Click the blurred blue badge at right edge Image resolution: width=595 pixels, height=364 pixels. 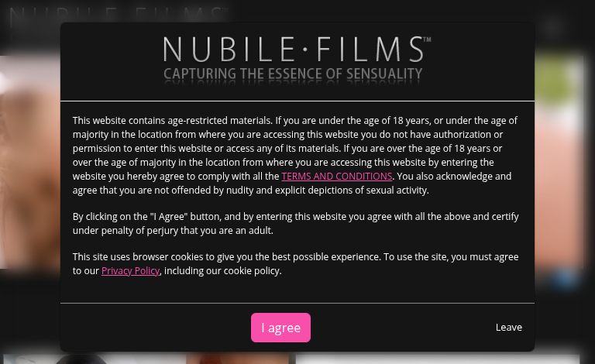coord(566,279)
